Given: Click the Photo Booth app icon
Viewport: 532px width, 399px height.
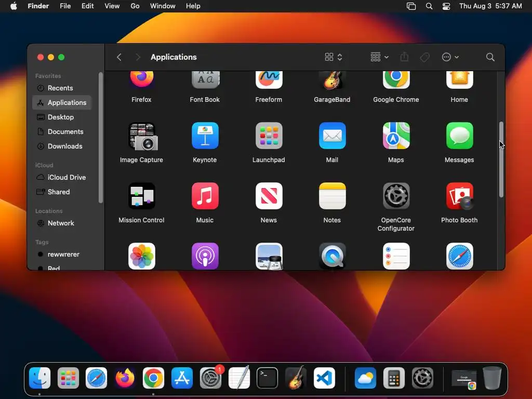Looking at the screenshot, I should click(459, 196).
